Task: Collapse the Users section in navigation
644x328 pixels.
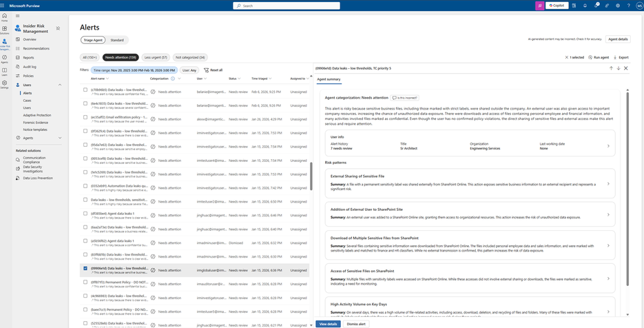Action: (x=60, y=85)
